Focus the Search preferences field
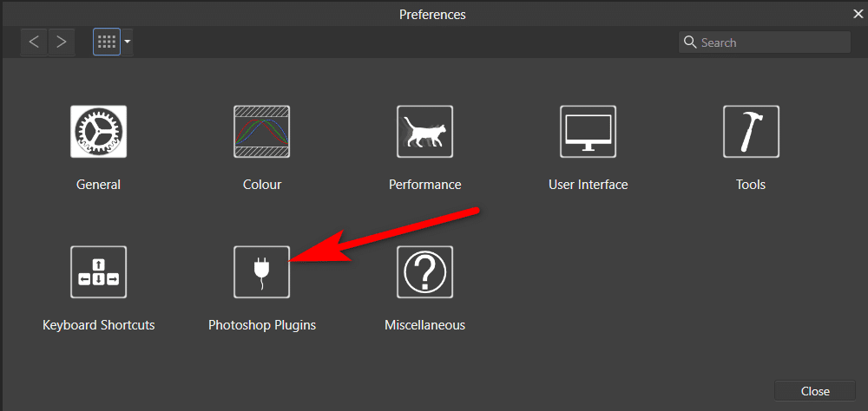The height and width of the screenshot is (411, 868). pyautogui.click(x=765, y=42)
